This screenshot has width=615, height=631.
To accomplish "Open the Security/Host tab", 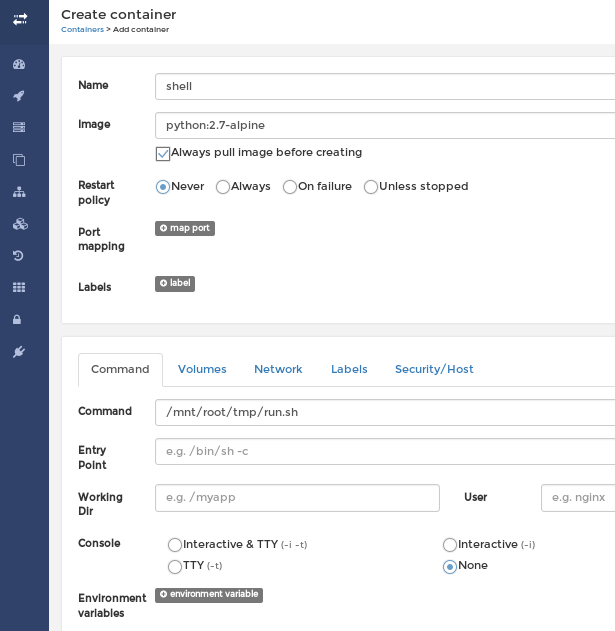I will click(x=434, y=369).
